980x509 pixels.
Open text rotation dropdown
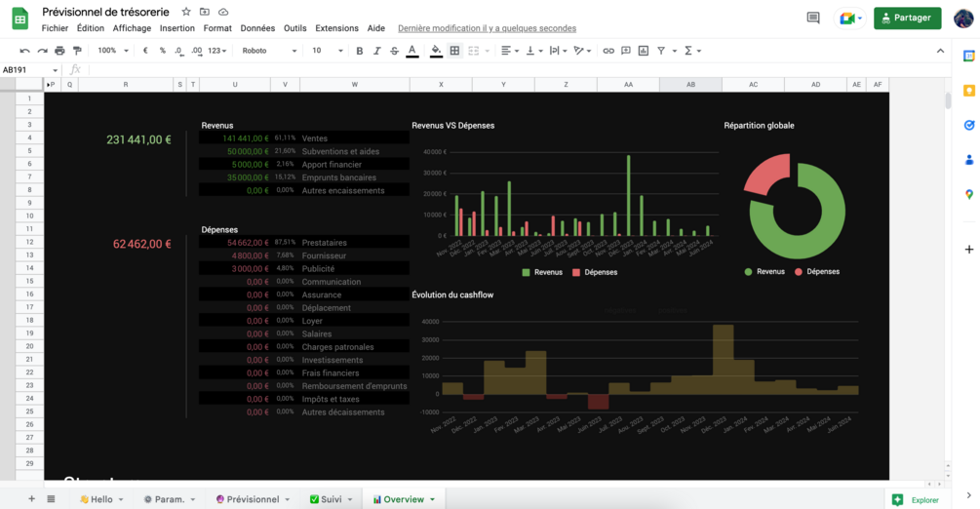tap(582, 51)
